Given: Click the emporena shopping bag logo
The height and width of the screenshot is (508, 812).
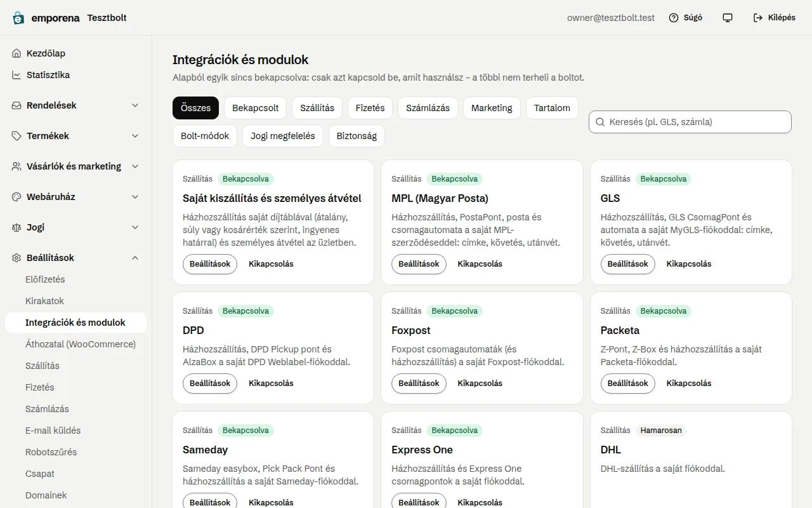Looking at the screenshot, I should click(18, 18).
